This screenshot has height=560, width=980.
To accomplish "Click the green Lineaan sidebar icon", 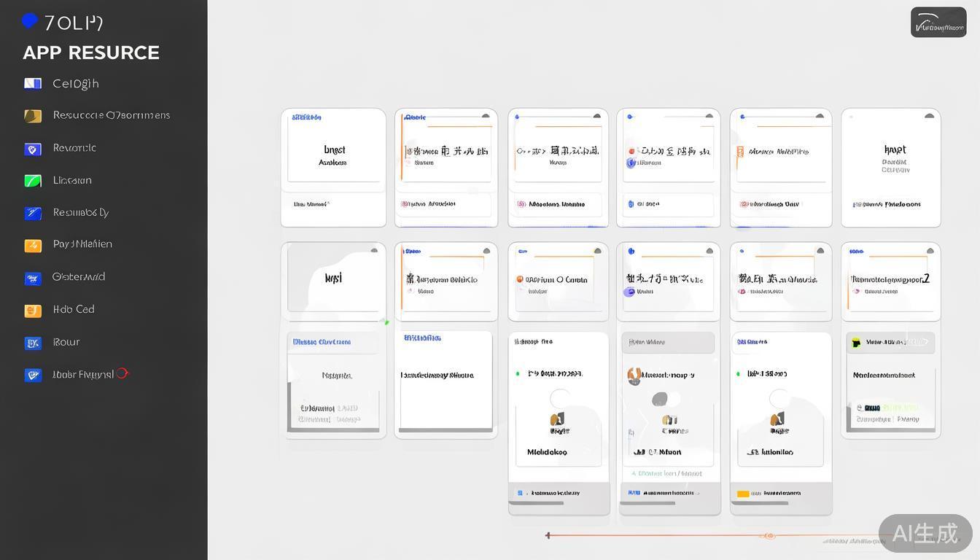I will point(33,181).
